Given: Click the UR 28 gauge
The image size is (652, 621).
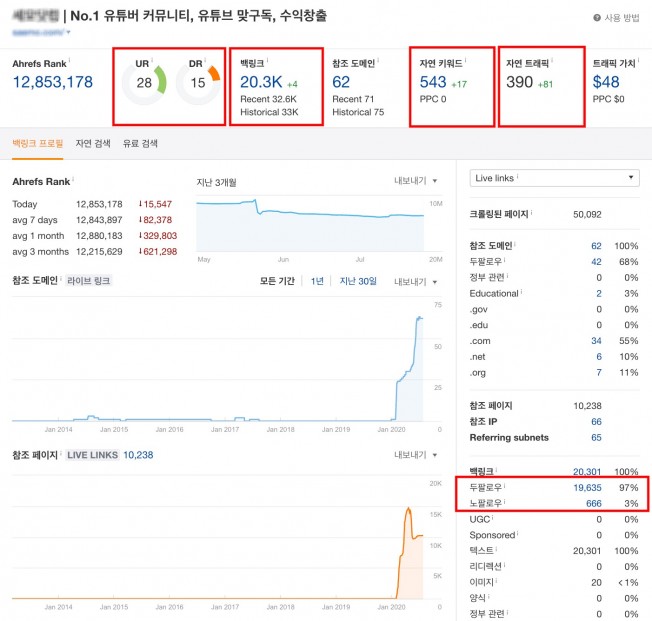Looking at the screenshot, I should click(x=144, y=83).
